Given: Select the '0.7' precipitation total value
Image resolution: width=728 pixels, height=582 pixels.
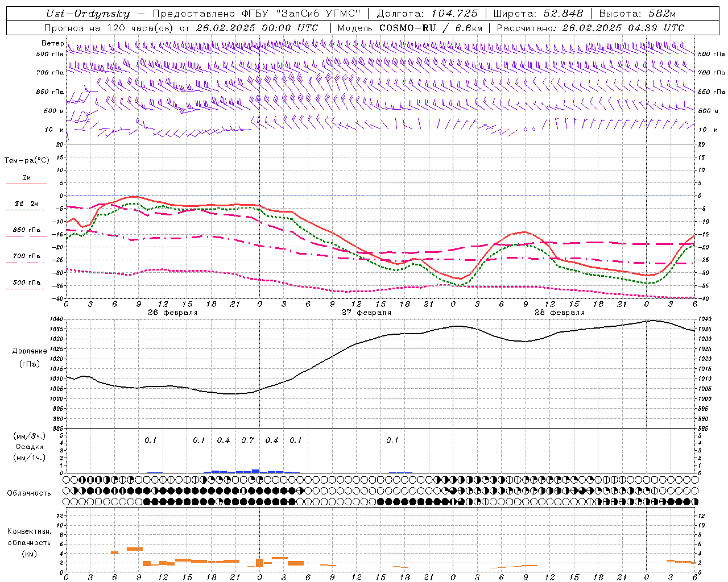Looking at the screenshot, I should (x=247, y=440).
